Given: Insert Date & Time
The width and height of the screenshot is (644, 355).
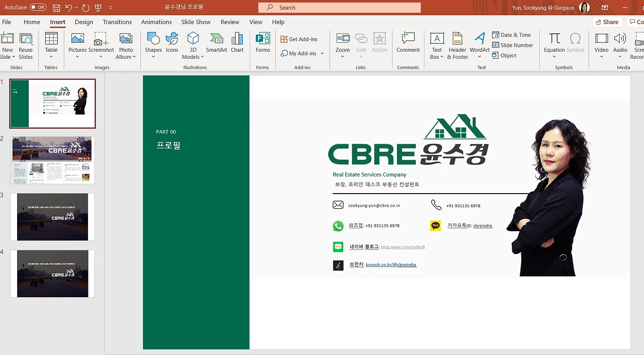Looking at the screenshot, I should (511, 35).
